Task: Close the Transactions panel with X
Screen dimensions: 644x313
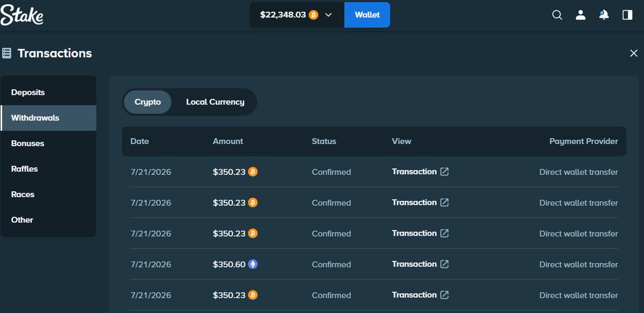Action: pos(634,53)
